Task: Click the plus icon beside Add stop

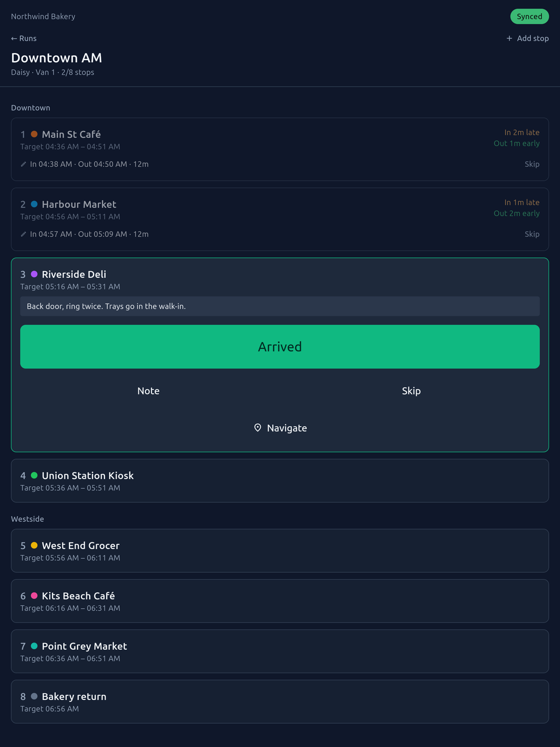Action: [509, 38]
